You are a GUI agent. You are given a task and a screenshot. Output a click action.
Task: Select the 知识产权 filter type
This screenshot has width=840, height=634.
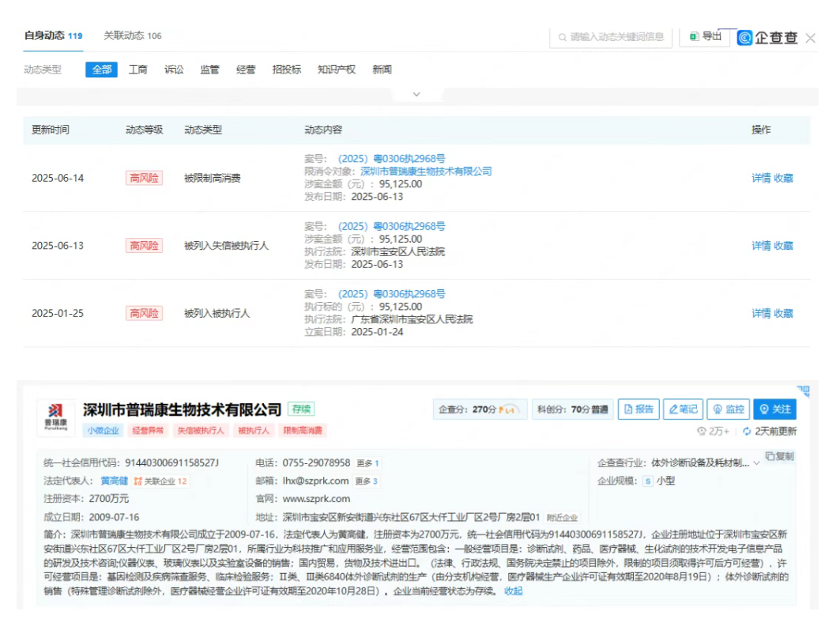pos(337,70)
